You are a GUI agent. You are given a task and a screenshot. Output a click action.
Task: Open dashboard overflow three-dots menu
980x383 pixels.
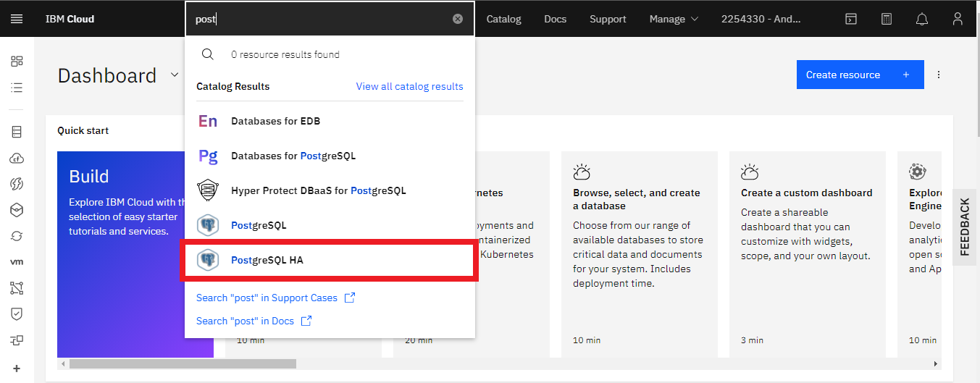point(939,75)
